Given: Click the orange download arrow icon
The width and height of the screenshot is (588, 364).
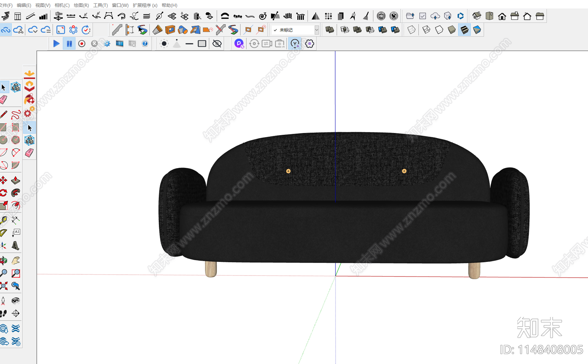Looking at the screenshot, I should pos(29,74).
